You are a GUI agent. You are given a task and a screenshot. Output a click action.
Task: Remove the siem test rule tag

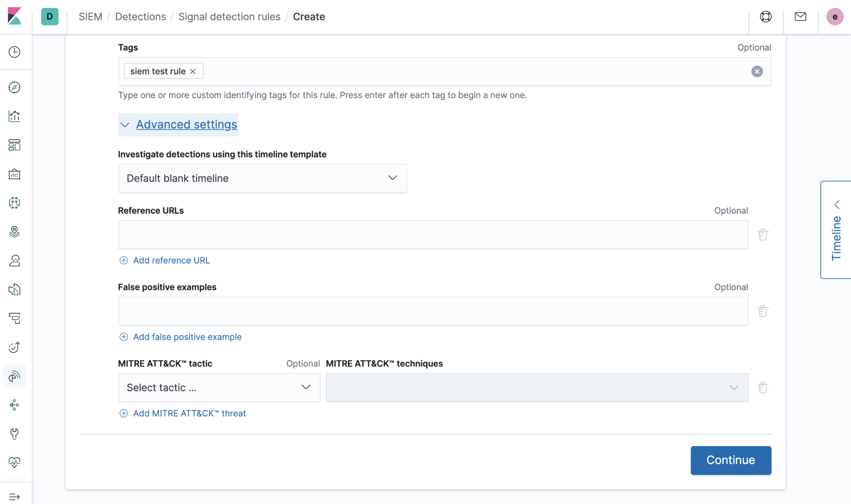tap(193, 71)
